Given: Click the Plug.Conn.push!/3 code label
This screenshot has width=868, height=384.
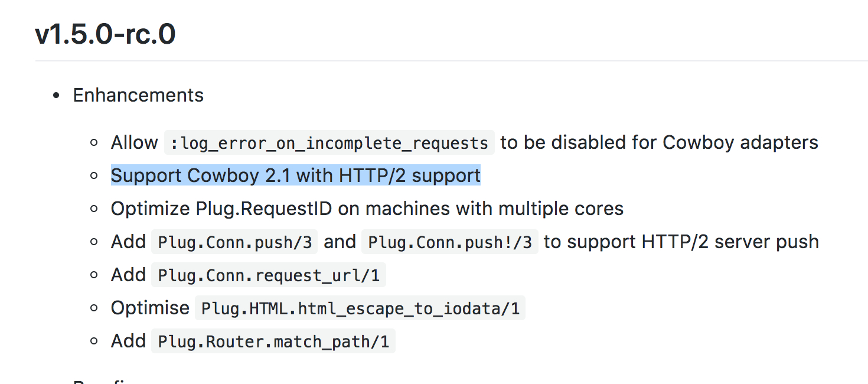Looking at the screenshot, I should [450, 242].
